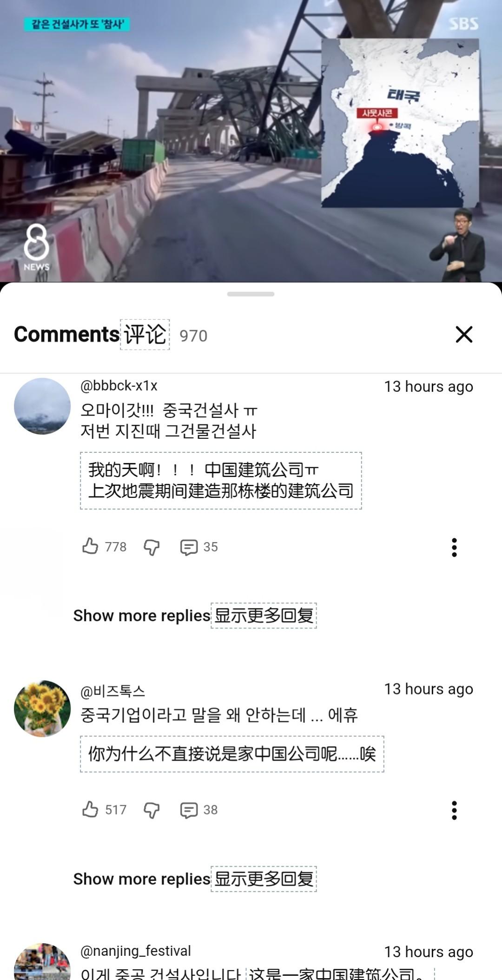The image size is (502, 980).
Task: Dislike the comment by @bbbck-x1x
Action: pyautogui.click(x=152, y=547)
